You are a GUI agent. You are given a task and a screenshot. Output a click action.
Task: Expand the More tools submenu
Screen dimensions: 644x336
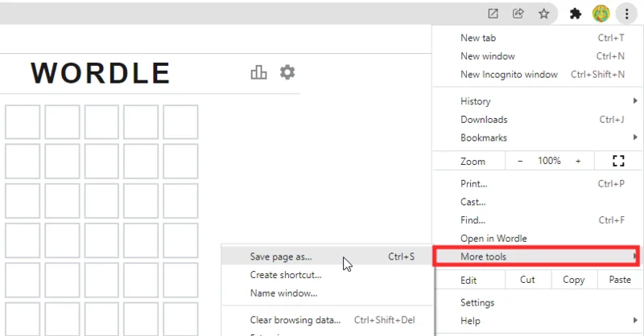click(x=536, y=256)
